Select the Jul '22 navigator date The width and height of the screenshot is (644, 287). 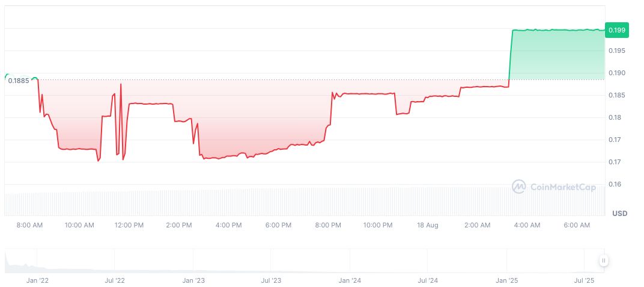click(114, 280)
